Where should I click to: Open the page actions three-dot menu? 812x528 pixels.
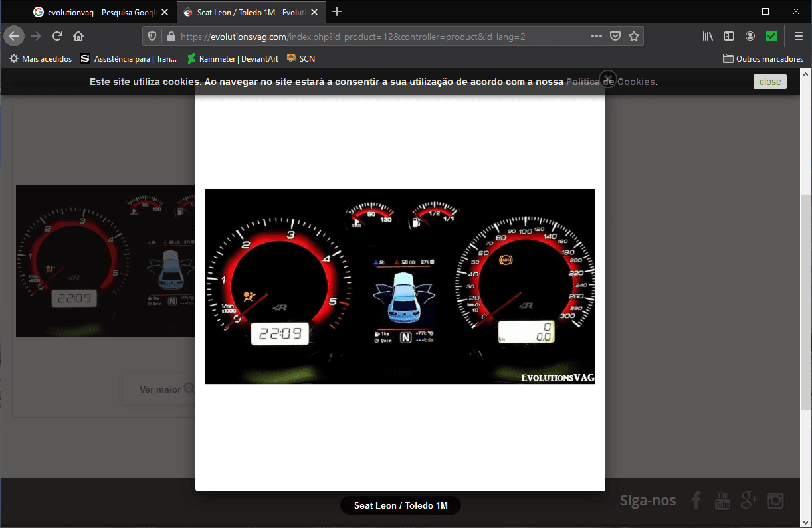(597, 36)
